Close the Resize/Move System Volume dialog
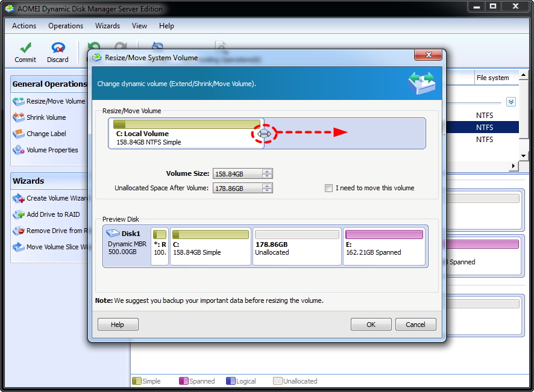534x392 pixels. (x=428, y=55)
